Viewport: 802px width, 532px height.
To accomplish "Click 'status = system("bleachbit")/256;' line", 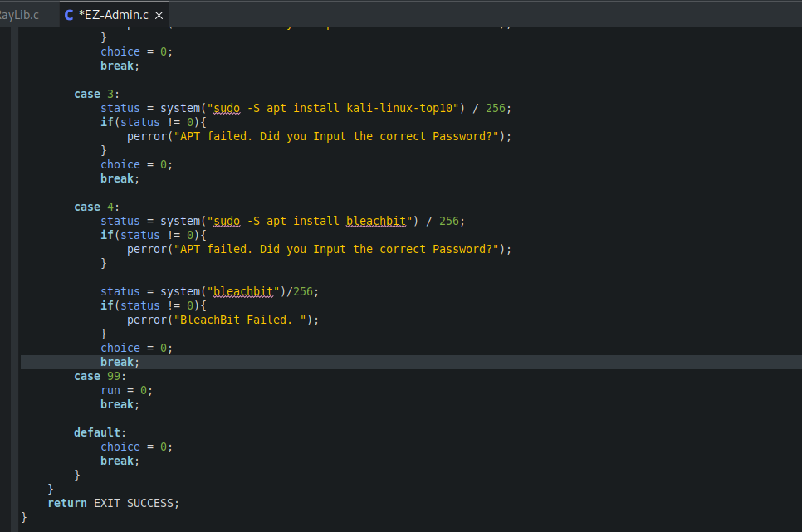I will click(209, 291).
